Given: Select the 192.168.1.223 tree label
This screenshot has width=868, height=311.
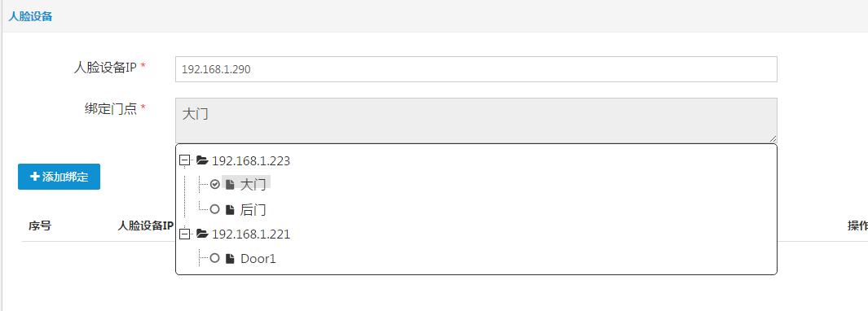Looking at the screenshot, I should [x=251, y=161].
